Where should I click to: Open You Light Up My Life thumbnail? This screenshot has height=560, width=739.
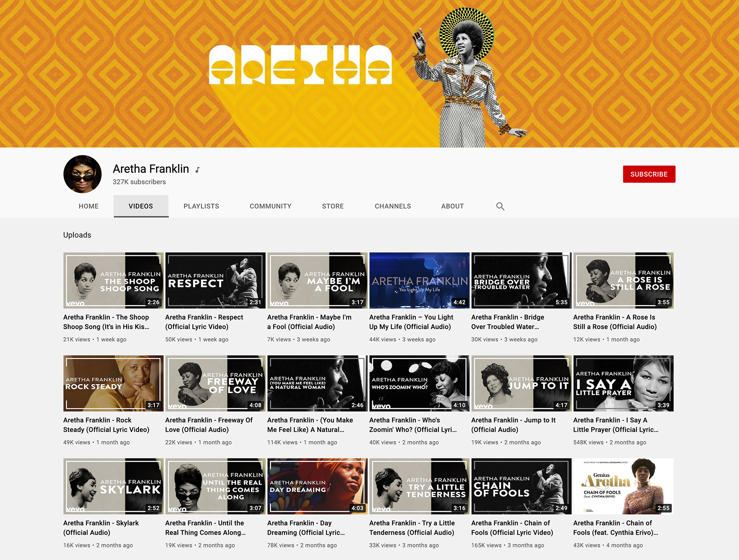pos(419,280)
